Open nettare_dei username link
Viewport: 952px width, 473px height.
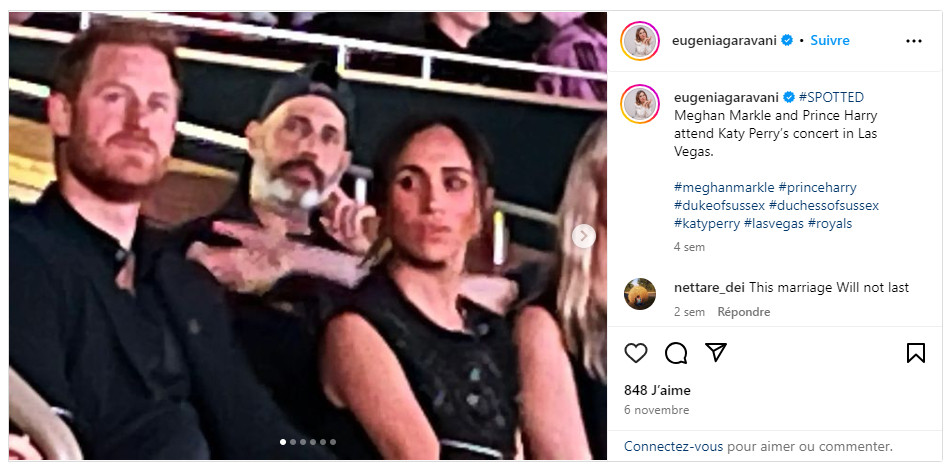click(709, 287)
